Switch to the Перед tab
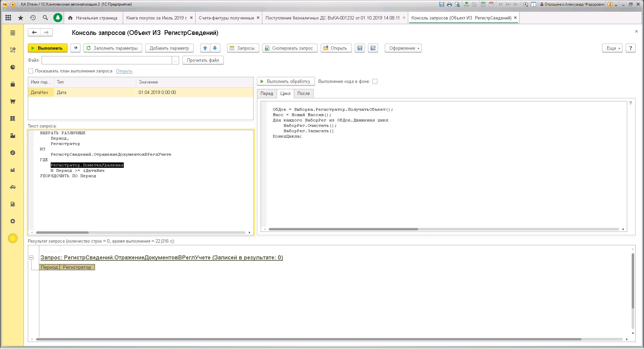The width and height of the screenshot is (644, 349). coord(267,93)
